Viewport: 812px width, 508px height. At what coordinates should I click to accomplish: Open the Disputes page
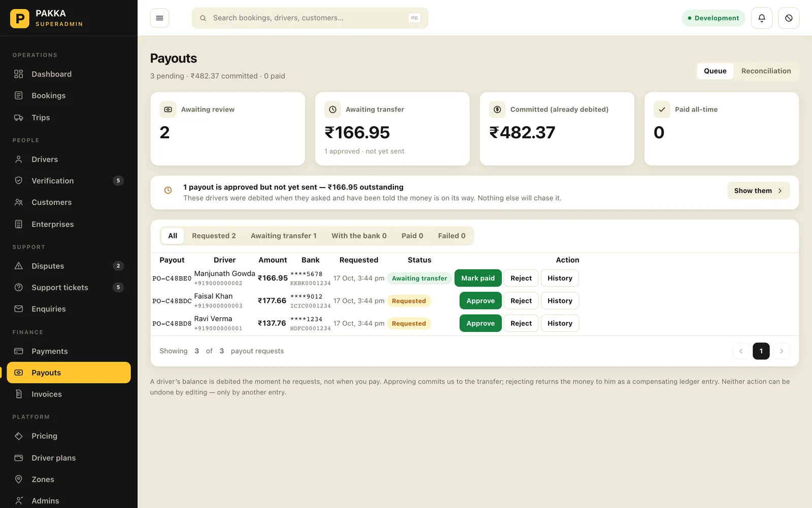click(x=69, y=266)
